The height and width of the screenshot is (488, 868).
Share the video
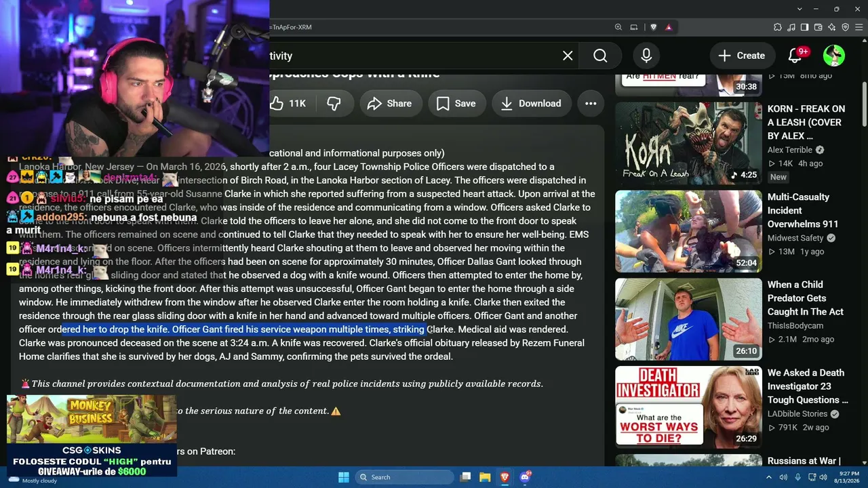tap(389, 104)
